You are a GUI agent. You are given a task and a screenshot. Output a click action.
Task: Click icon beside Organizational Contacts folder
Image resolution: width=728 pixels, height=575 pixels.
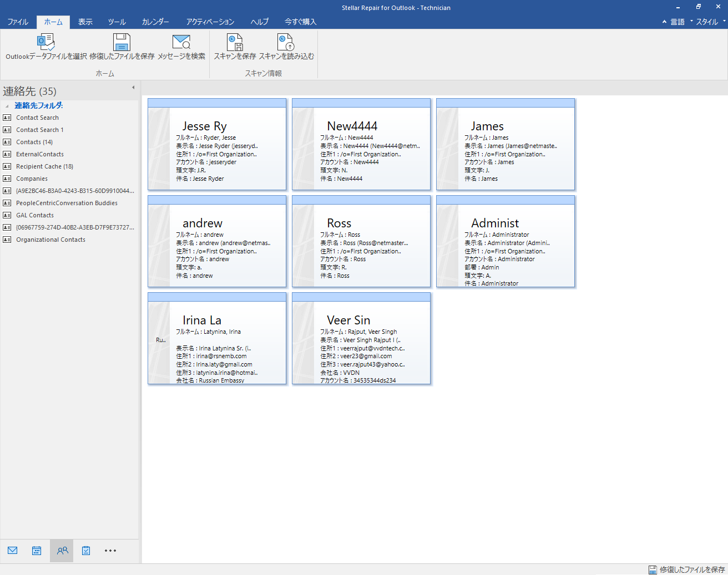7,240
